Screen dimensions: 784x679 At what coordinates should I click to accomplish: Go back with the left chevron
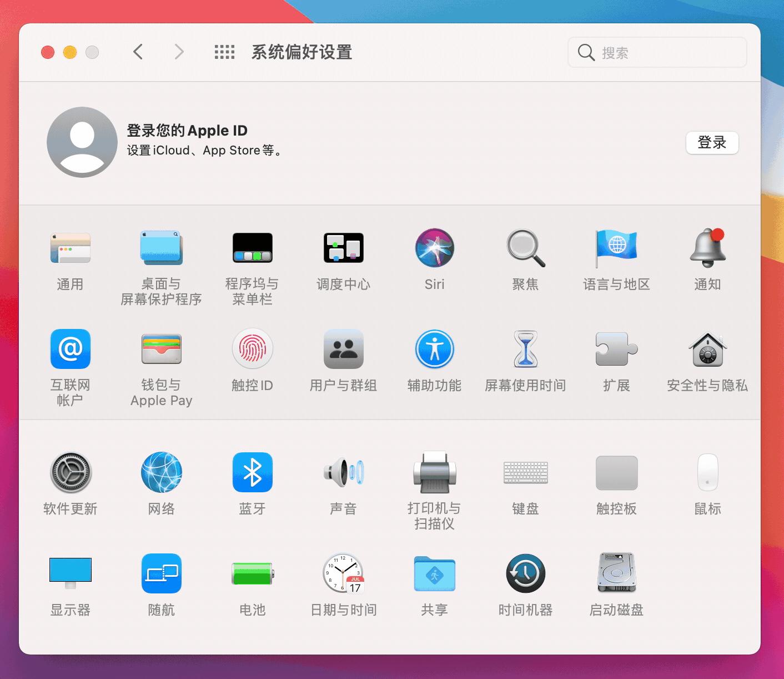point(138,52)
